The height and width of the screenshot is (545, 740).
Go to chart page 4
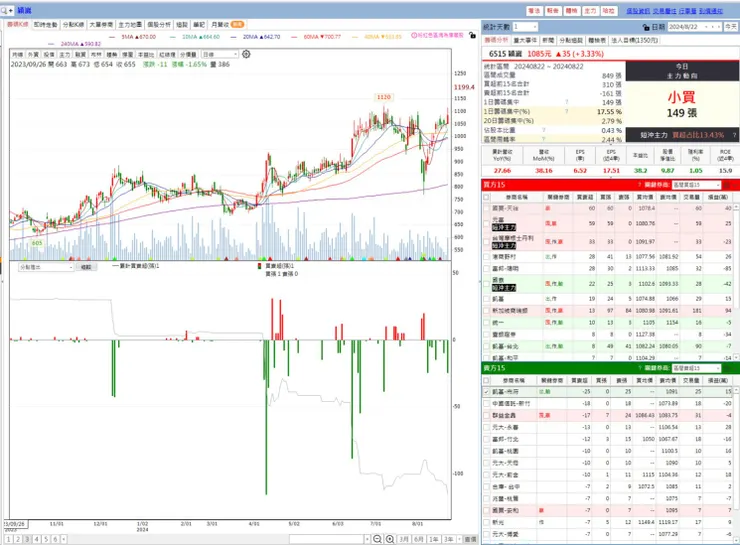coord(36,539)
